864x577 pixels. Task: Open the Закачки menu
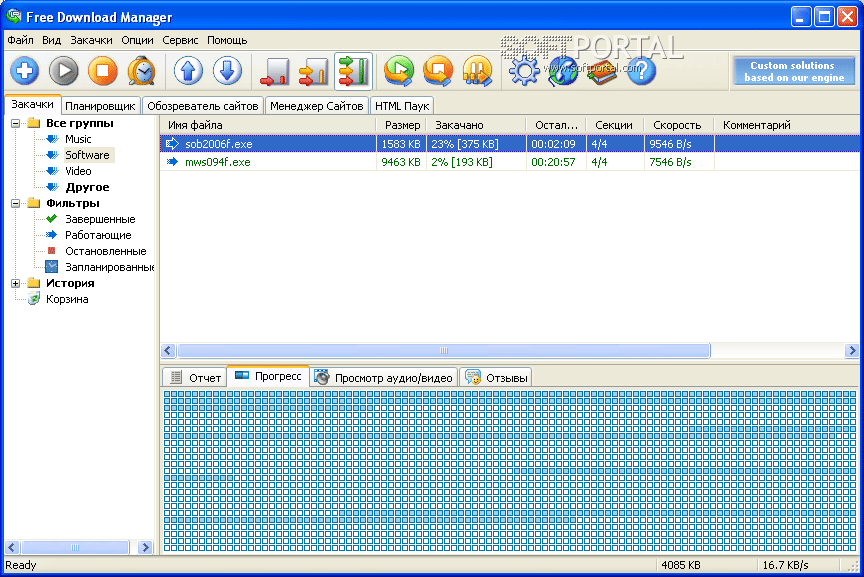91,40
